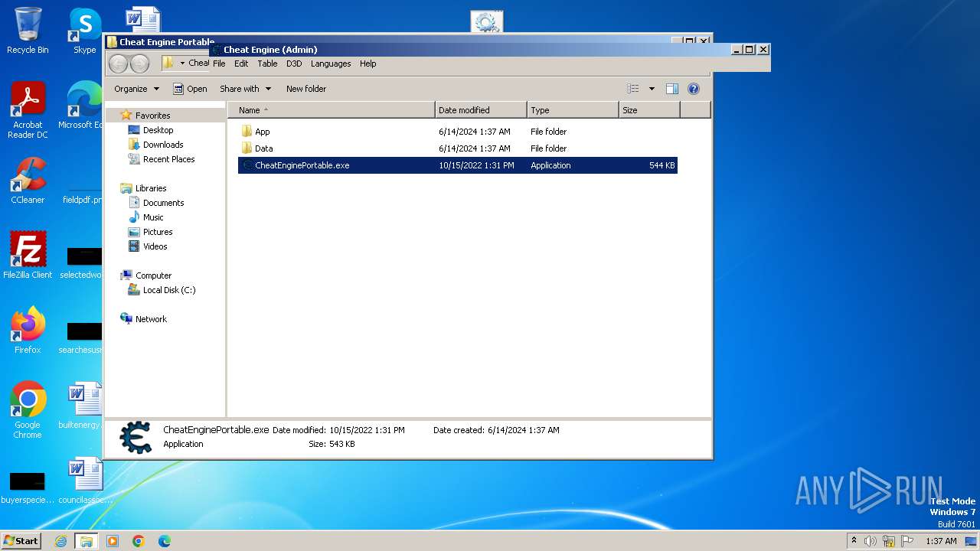
Task: Open builtenergy Word document on desktop
Action: (84, 406)
